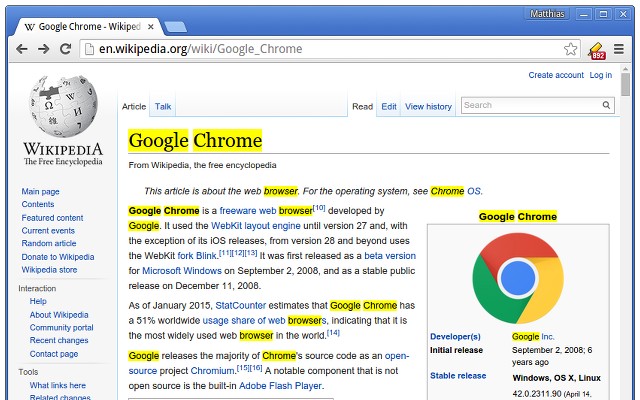Click the Google Inc. link in infobox
This screenshot has height=400, width=640.
[533, 337]
